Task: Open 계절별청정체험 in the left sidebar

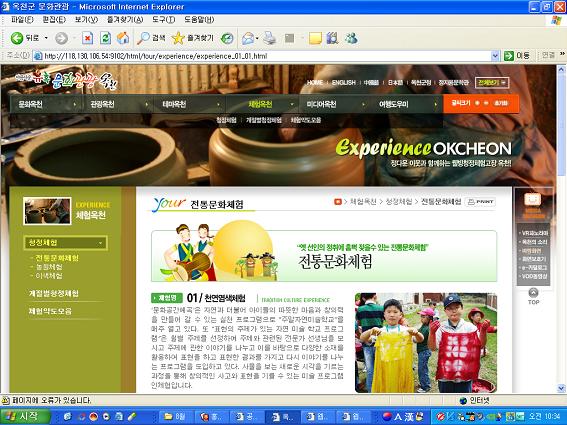Action: coord(54,293)
